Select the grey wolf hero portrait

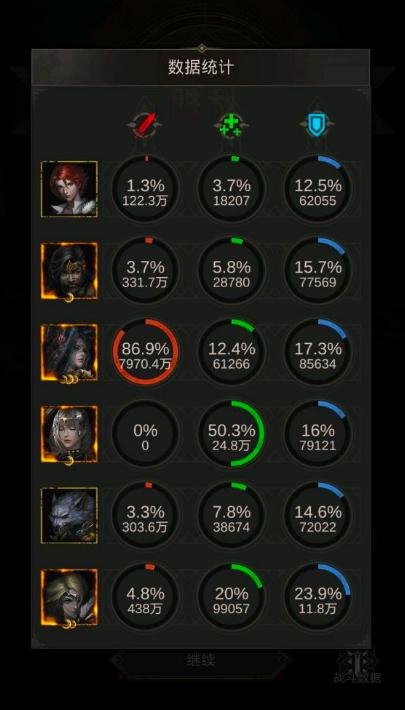tap(69, 515)
